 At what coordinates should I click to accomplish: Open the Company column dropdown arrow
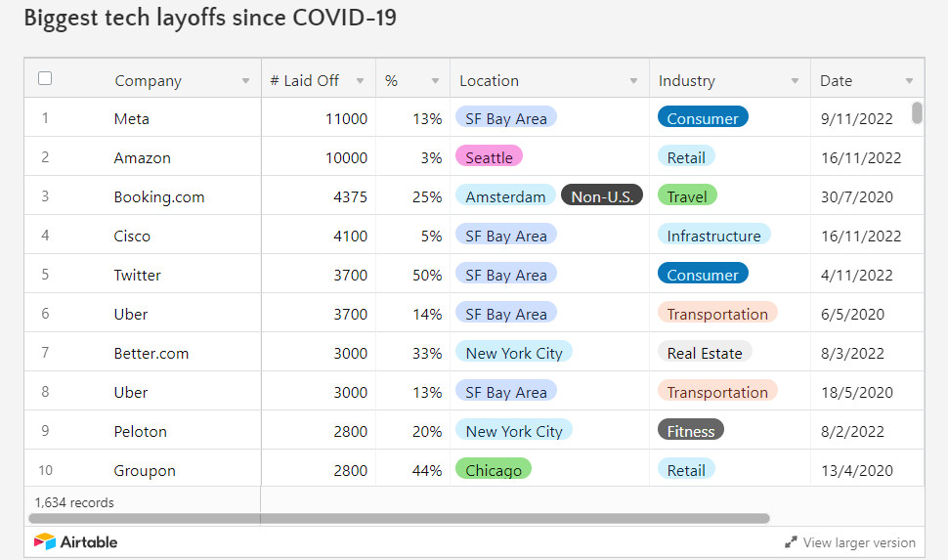tap(245, 81)
